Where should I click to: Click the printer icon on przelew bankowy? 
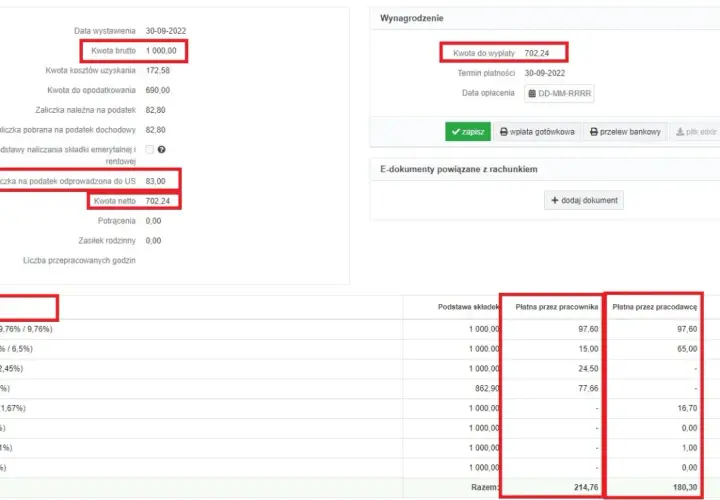594,132
